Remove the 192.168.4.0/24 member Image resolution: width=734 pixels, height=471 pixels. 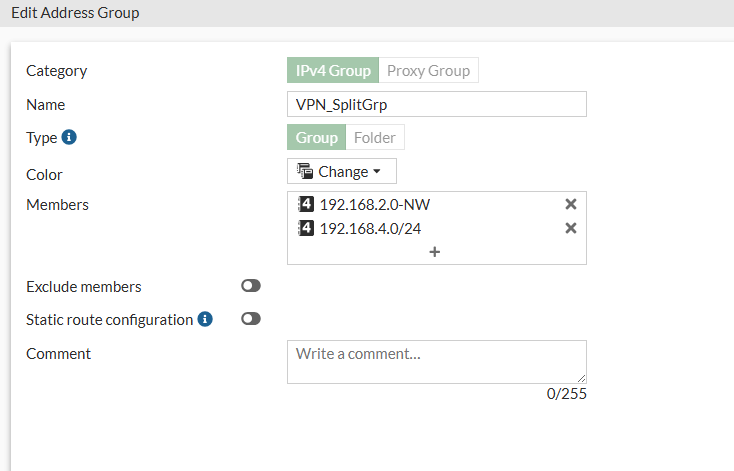click(x=571, y=228)
